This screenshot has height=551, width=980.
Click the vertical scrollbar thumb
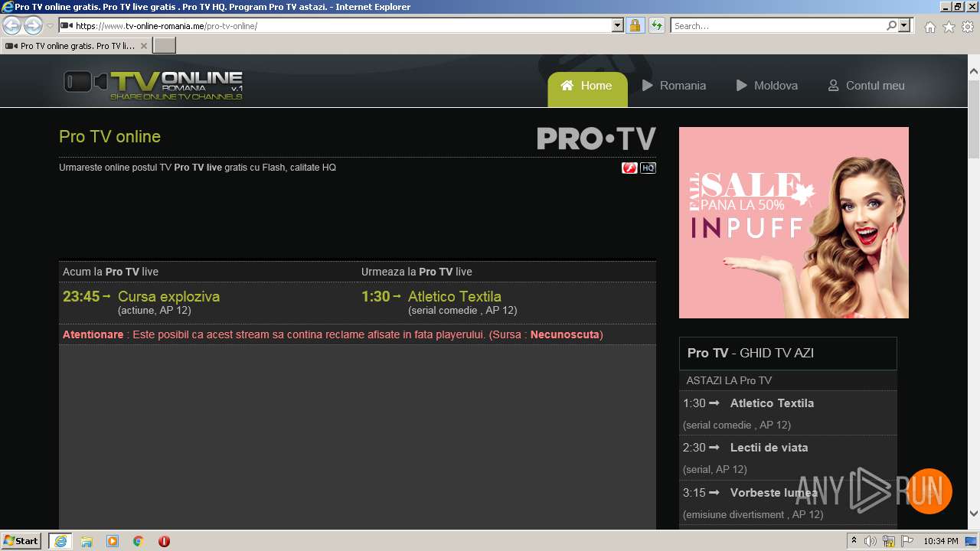[x=974, y=119]
